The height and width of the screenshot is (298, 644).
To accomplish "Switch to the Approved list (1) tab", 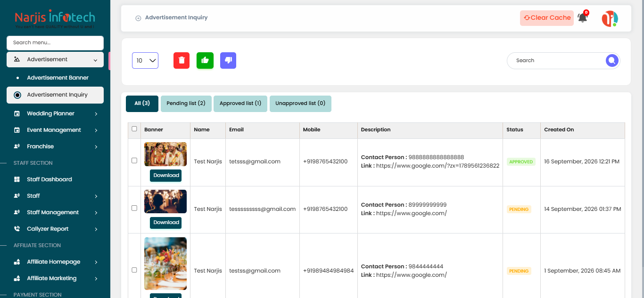I will click(x=240, y=104).
